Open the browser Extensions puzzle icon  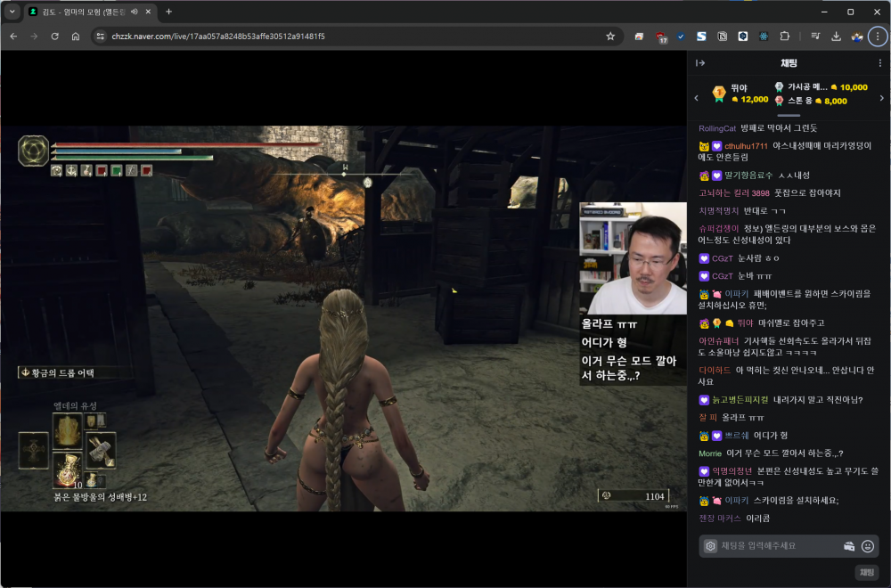coord(785,37)
